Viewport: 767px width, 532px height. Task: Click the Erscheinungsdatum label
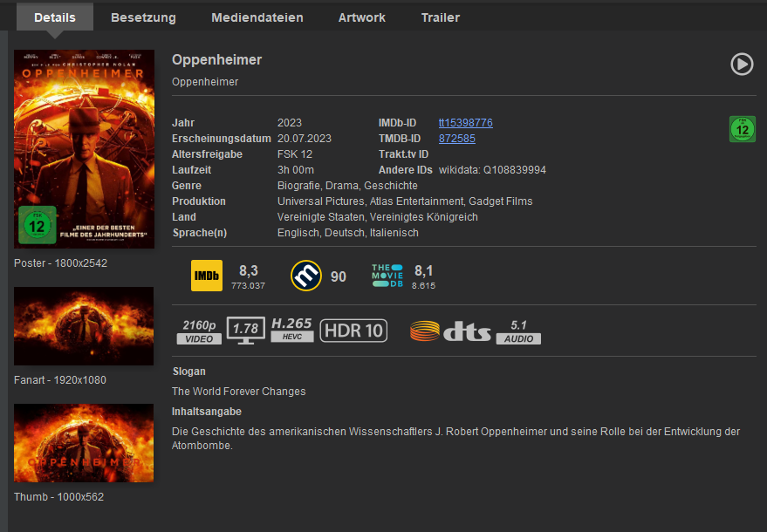221,139
